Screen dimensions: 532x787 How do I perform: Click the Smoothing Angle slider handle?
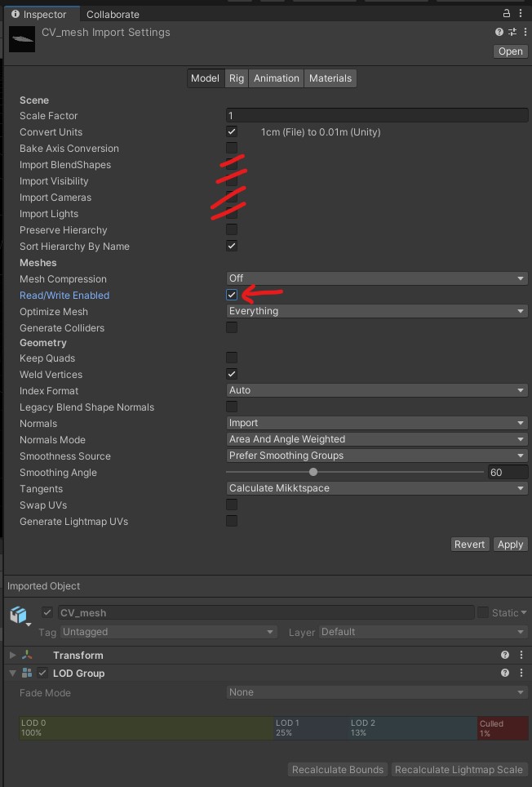pyautogui.click(x=313, y=472)
